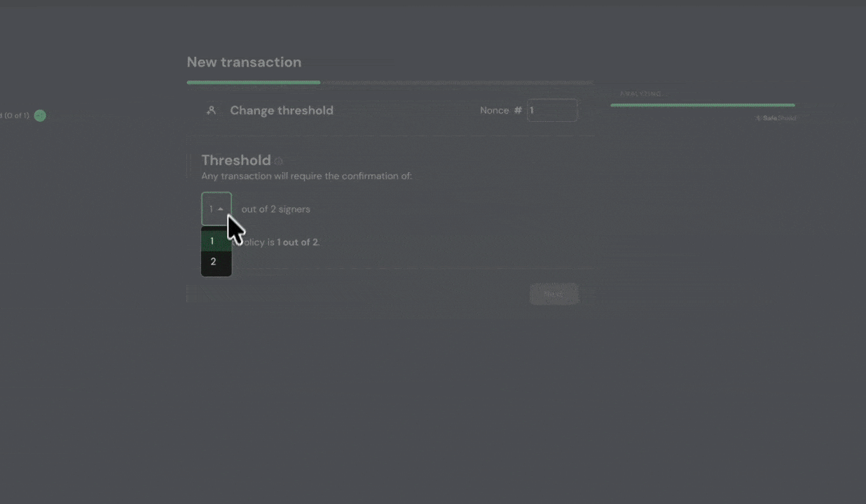The width and height of the screenshot is (866, 504).
Task: Click the Nonce number input field
Action: click(552, 110)
